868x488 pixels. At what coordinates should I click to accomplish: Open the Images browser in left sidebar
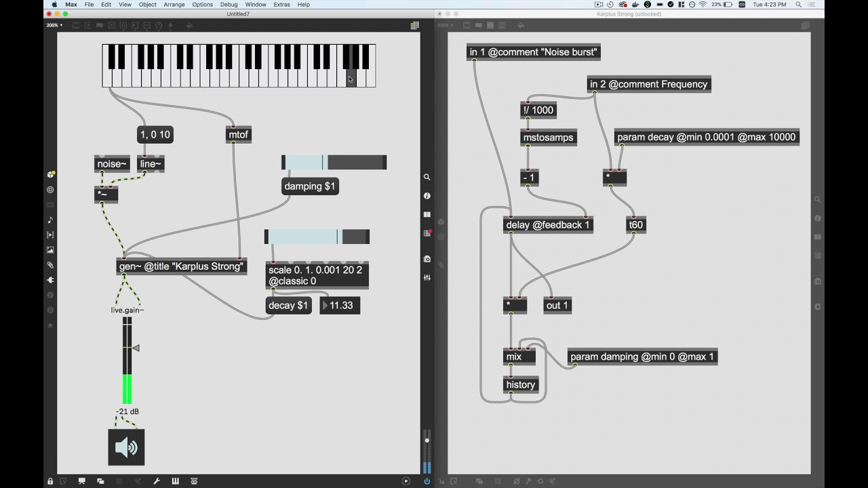coord(50,249)
